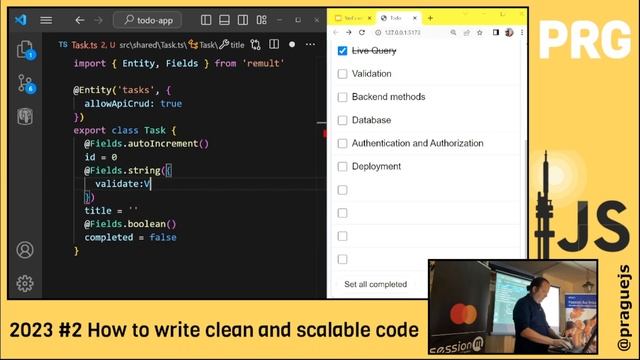Click browser share page icon

tap(467, 32)
